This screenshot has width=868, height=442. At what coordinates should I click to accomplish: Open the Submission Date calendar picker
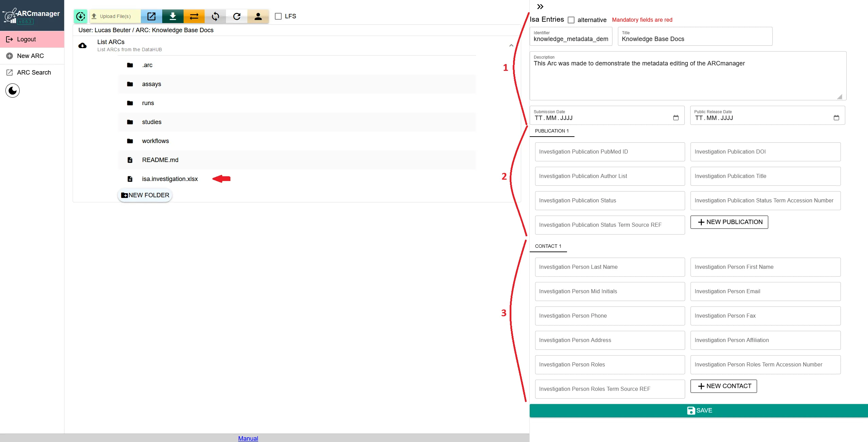point(676,118)
